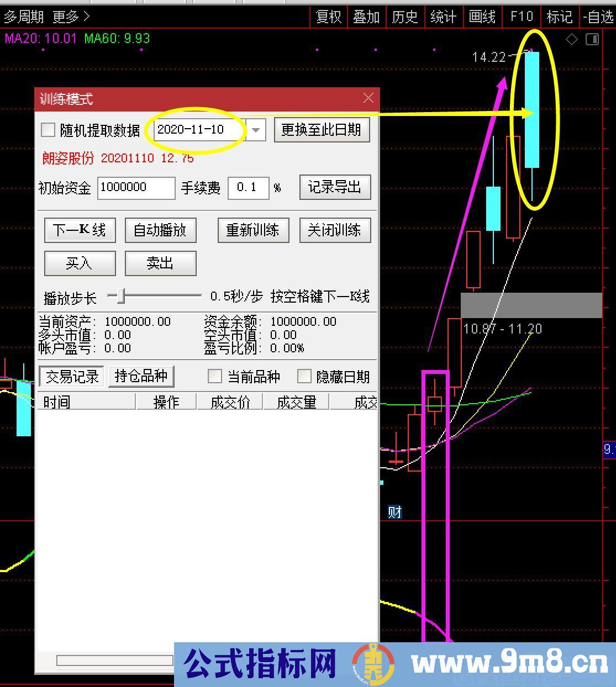This screenshot has width=616, height=687.
Task: Click the 下一K线 button
Action: coord(80,230)
